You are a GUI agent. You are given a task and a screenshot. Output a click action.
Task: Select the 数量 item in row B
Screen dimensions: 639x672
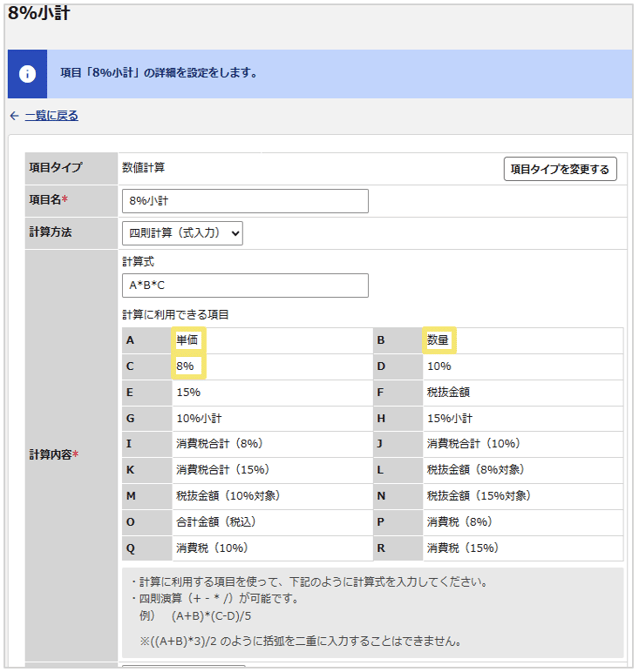(438, 340)
